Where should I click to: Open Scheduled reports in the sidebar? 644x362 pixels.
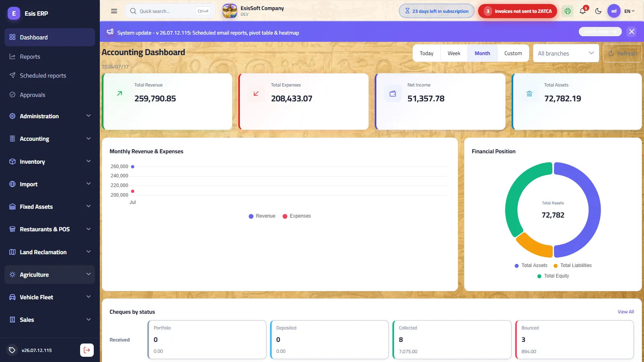point(50,76)
